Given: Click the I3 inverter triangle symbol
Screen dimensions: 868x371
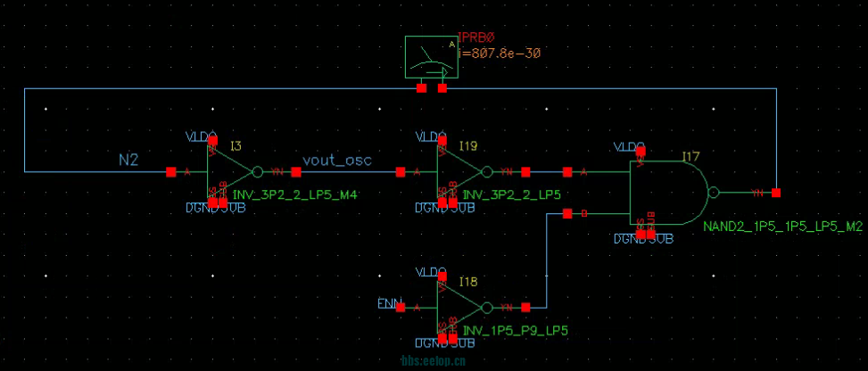Looking at the screenshot, I should coord(231,171).
